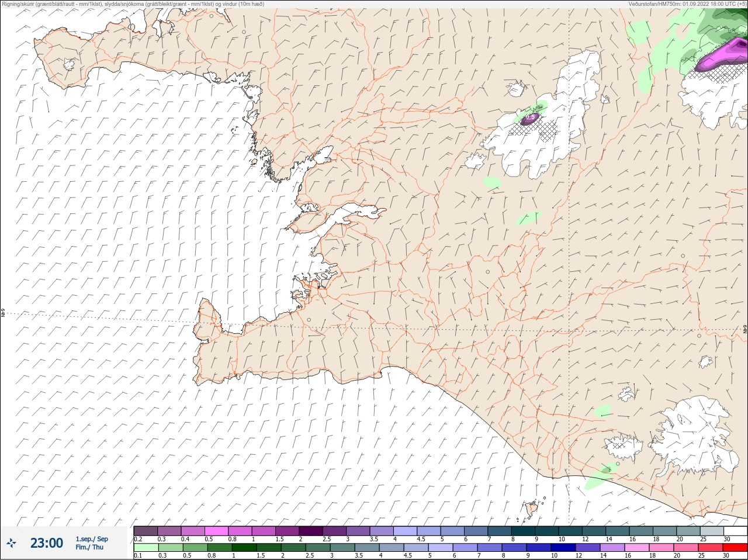Click the 64N latitude label at the left edge
The width and height of the screenshot is (748, 560).
click(3, 314)
